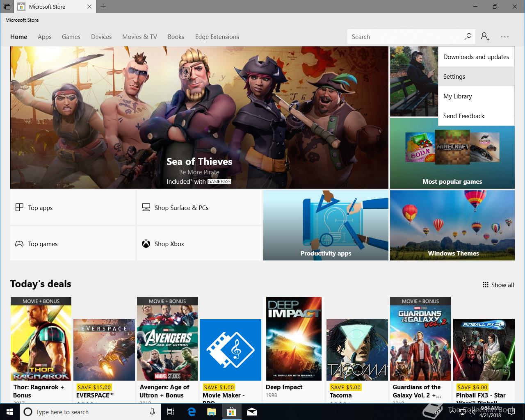
Task: Click the Tacoma title text
Action: tap(341, 395)
